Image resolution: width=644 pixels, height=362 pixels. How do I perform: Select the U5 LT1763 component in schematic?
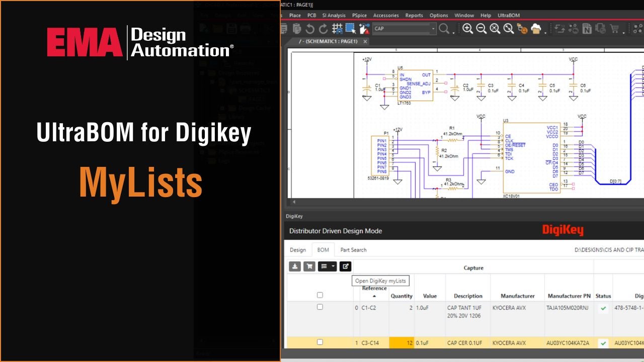[x=415, y=85]
